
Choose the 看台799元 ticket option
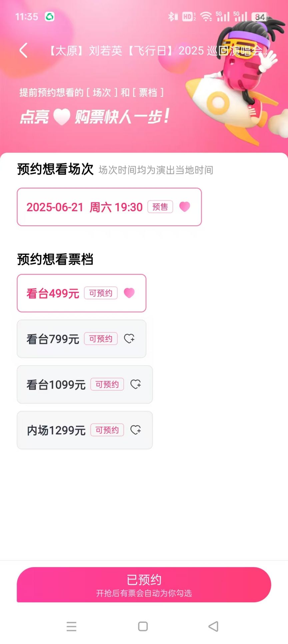pos(53,339)
